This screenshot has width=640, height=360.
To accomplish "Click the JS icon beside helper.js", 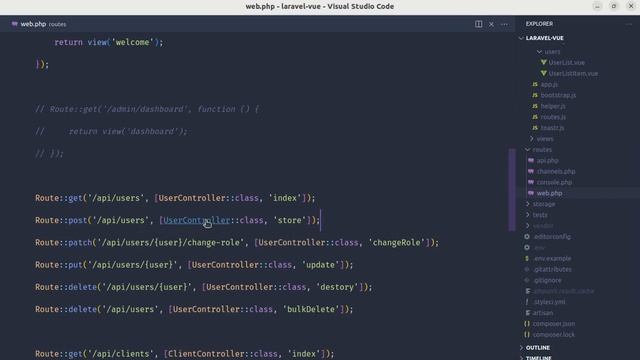I will click(535, 106).
